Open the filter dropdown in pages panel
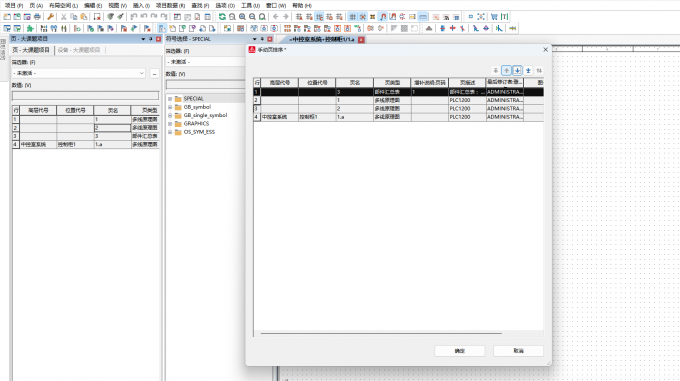The image size is (680, 381). (x=141, y=73)
